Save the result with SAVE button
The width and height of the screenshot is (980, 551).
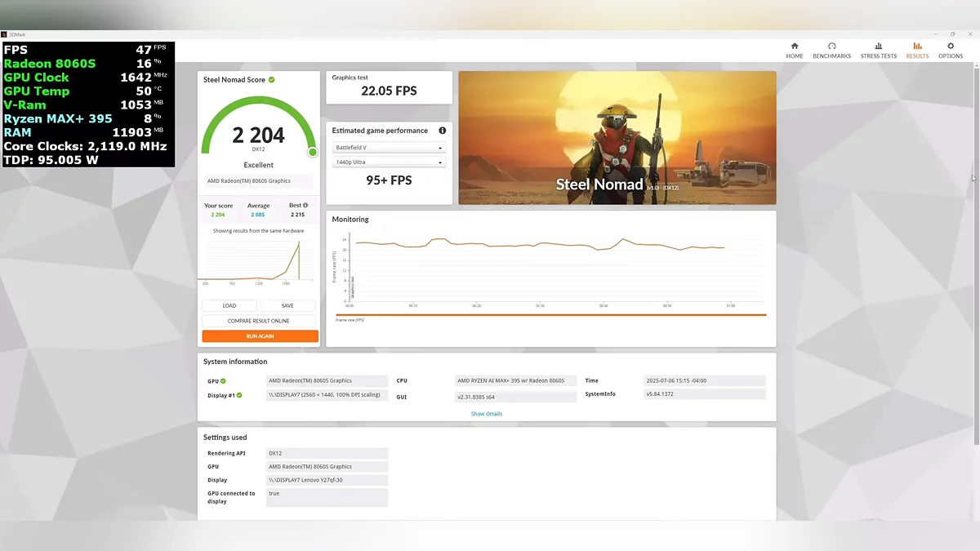pos(287,306)
